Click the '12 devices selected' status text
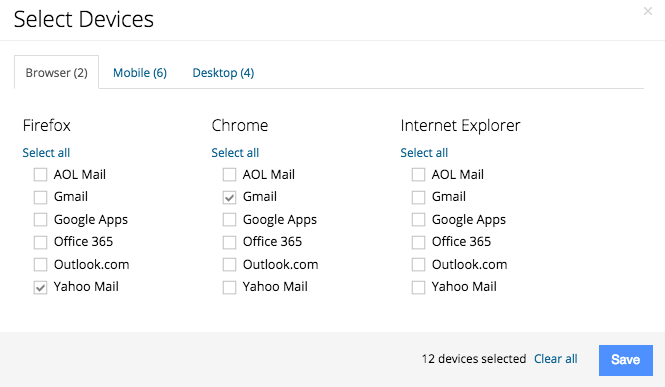The image size is (665, 387). (x=474, y=359)
